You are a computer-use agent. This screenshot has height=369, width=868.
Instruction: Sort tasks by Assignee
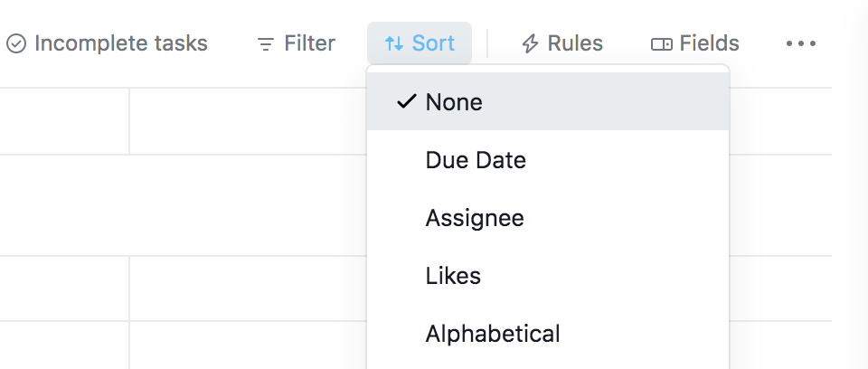pyautogui.click(x=475, y=218)
